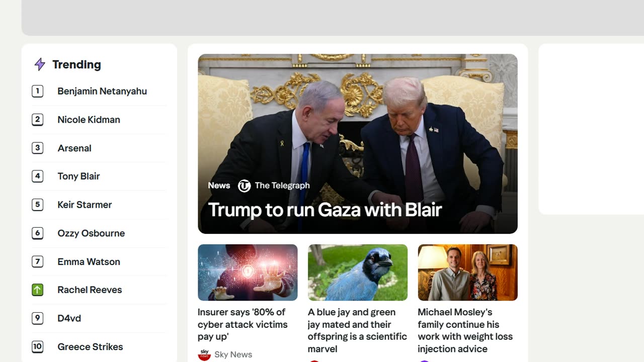Click the cyber attack article thumbnail
This screenshot has height=362, width=644.
[248, 273]
